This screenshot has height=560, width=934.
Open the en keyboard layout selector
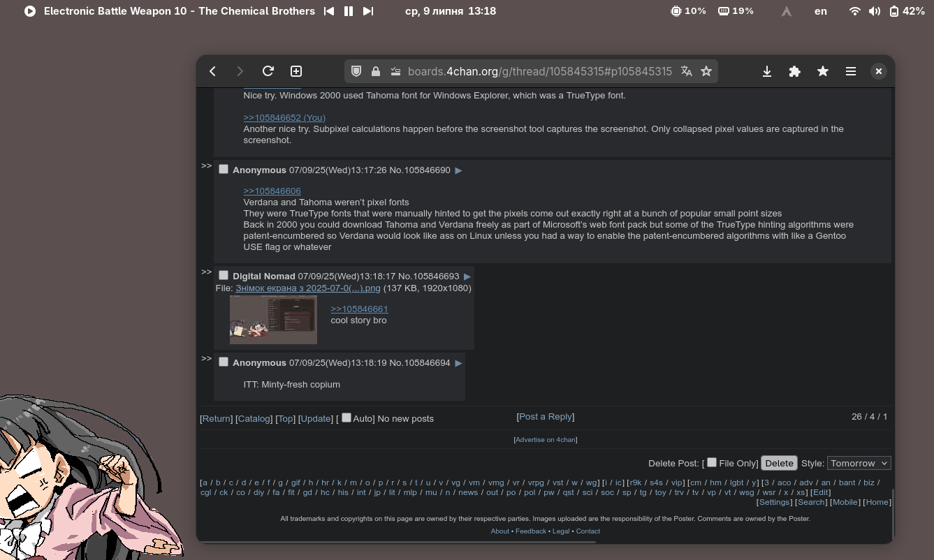[821, 11]
